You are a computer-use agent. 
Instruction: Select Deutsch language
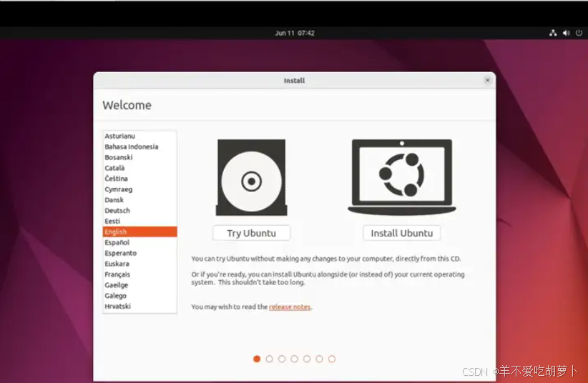[139, 211]
